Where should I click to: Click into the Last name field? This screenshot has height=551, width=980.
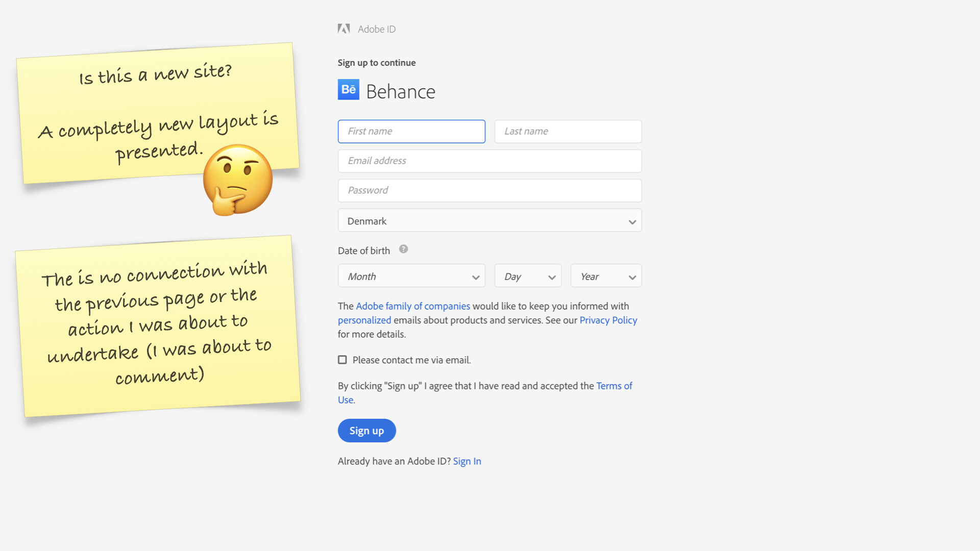tap(568, 132)
